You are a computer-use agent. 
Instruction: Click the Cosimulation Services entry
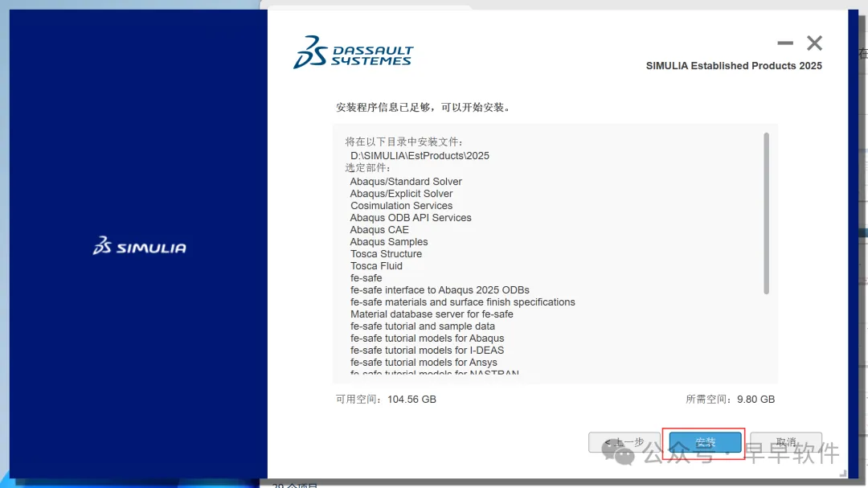pos(401,206)
